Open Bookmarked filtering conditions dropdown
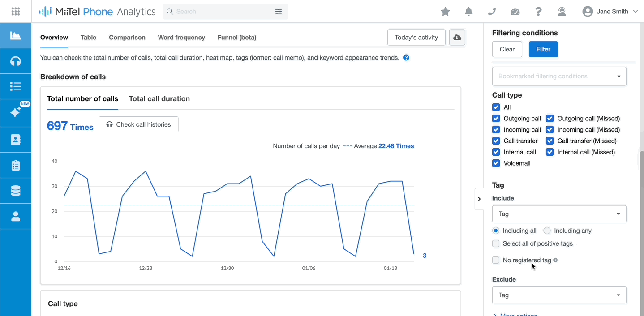 pyautogui.click(x=559, y=76)
